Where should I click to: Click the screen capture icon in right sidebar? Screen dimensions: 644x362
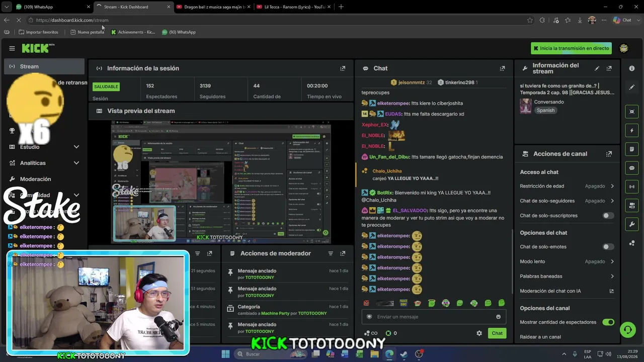(x=632, y=112)
